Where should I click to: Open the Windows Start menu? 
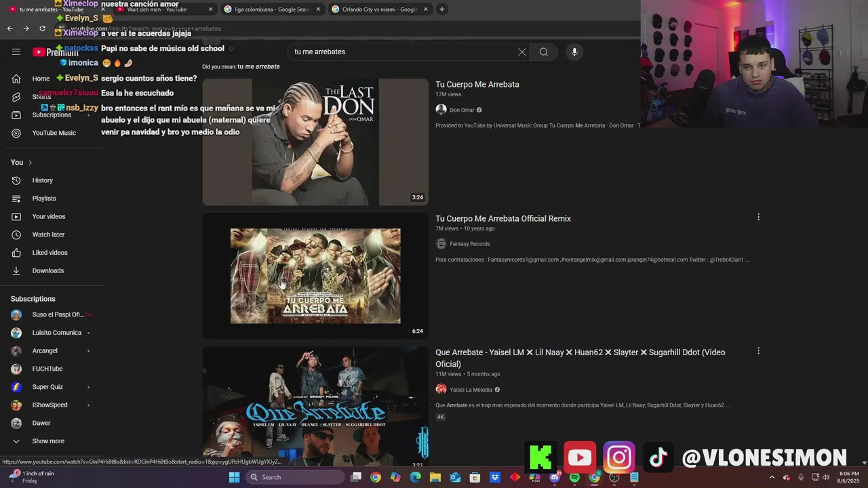click(x=234, y=477)
